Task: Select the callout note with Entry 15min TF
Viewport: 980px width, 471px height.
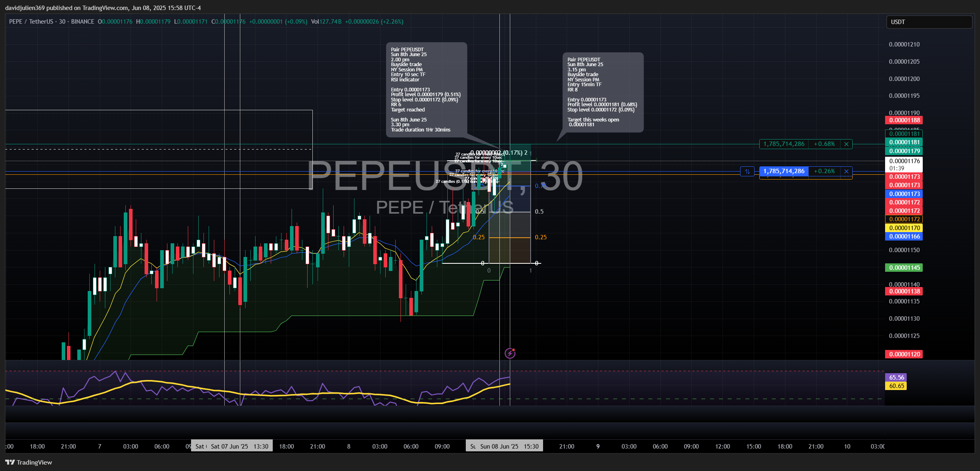Action: [x=603, y=92]
